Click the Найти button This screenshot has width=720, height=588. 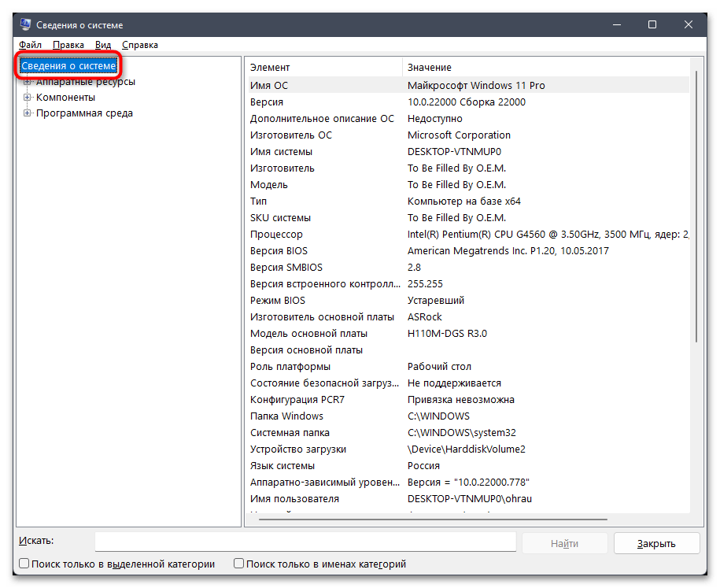pos(564,543)
